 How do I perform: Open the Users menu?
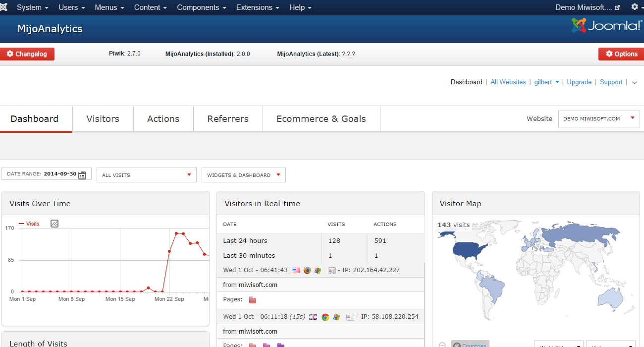coord(72,7)
